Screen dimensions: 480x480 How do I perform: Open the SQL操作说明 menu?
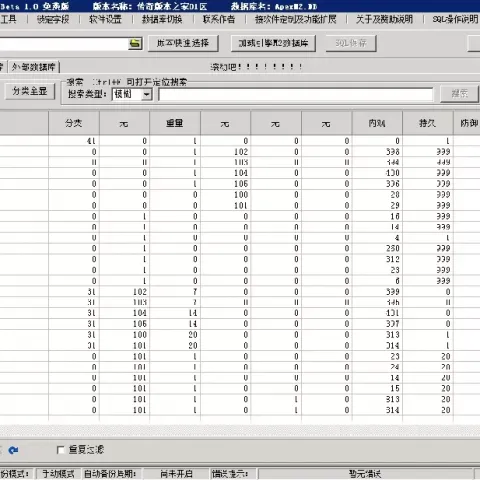[x=455, y=19]
